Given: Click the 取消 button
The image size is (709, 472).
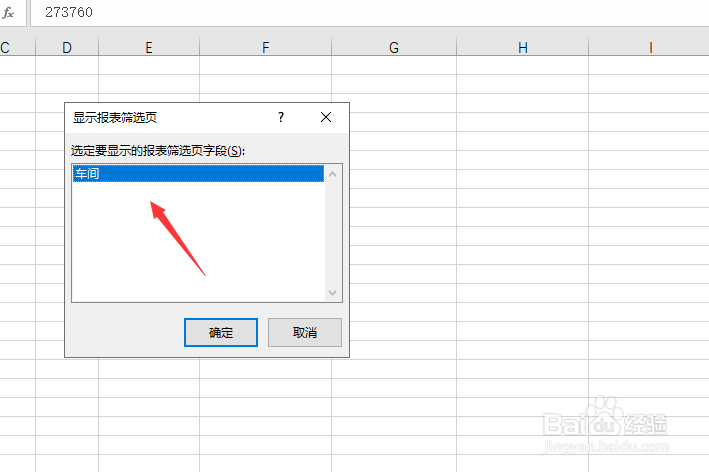Looking at the screenshot, I should [x=305, y=332].
